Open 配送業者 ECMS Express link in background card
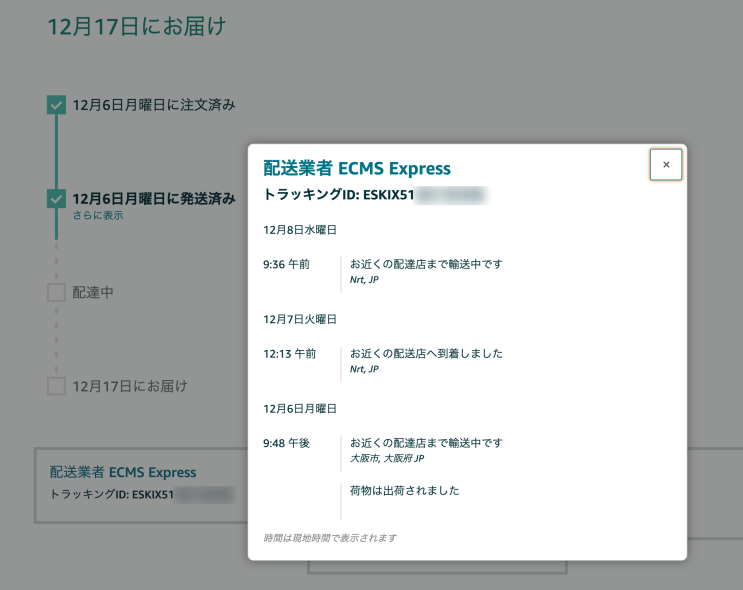Image resolution: width=743 pixels, height=590 pixels. click(123, 472)
